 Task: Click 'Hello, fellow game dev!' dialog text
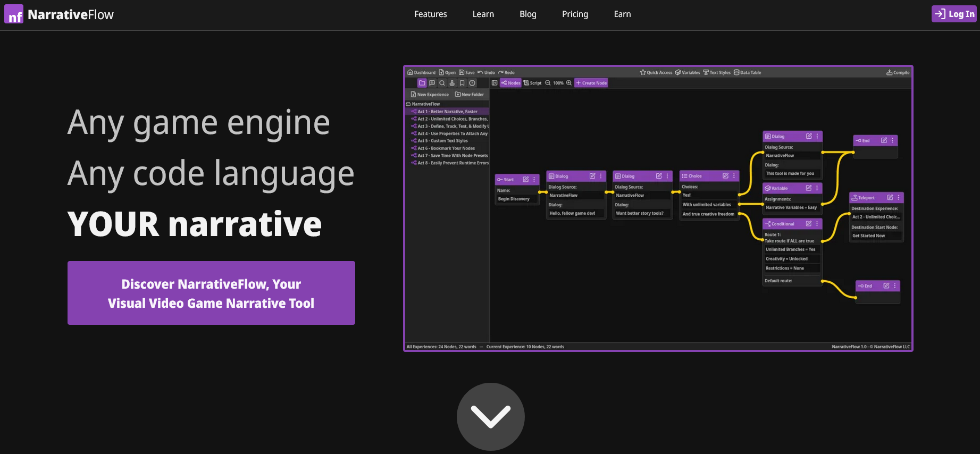click(576, 213)
